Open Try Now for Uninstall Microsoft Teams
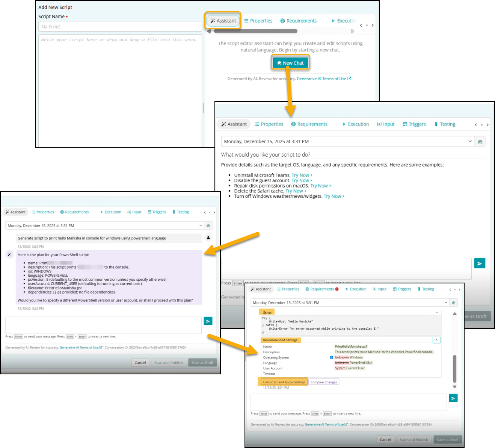This screenshot has height=448, width=495. 302,175
